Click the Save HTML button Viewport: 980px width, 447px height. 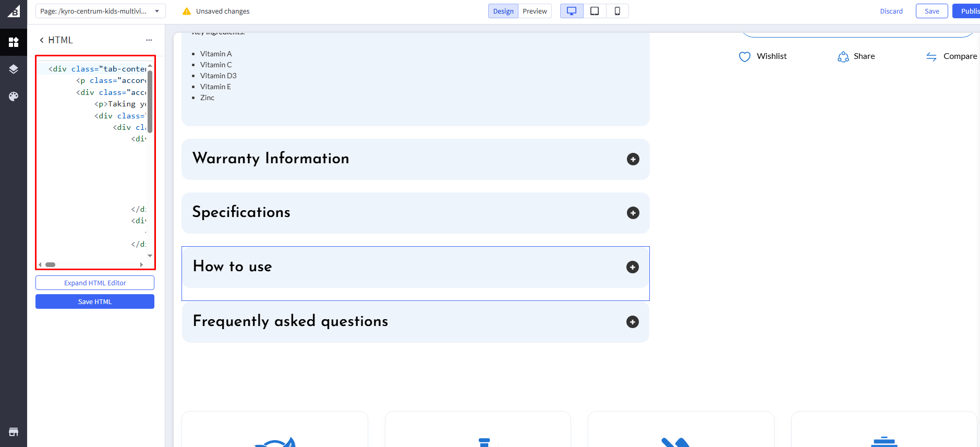[95, 301]
